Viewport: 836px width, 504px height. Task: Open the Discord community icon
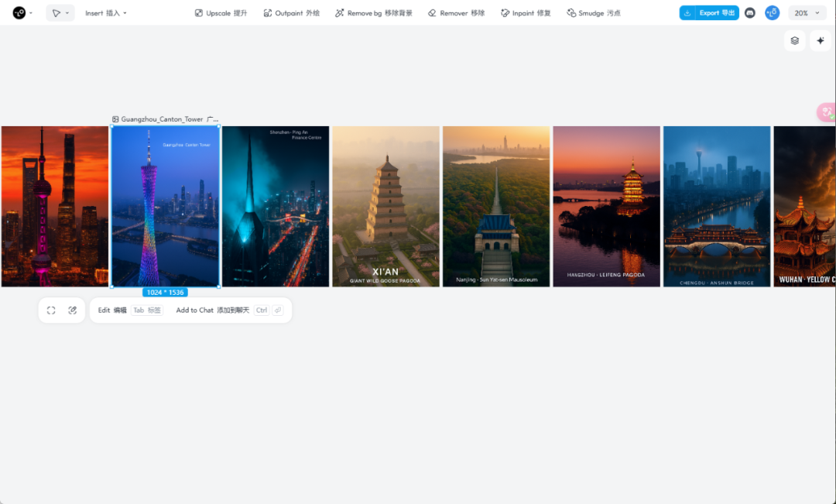[x=750, y=13]
